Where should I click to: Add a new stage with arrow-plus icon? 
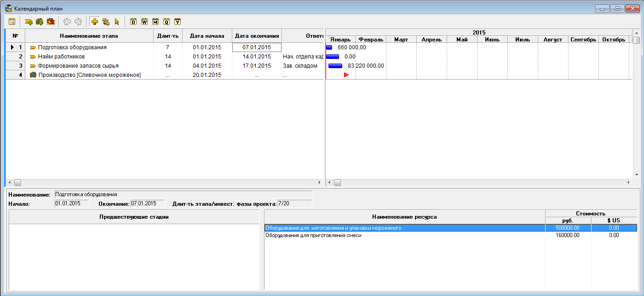click(x=29, y=22)
